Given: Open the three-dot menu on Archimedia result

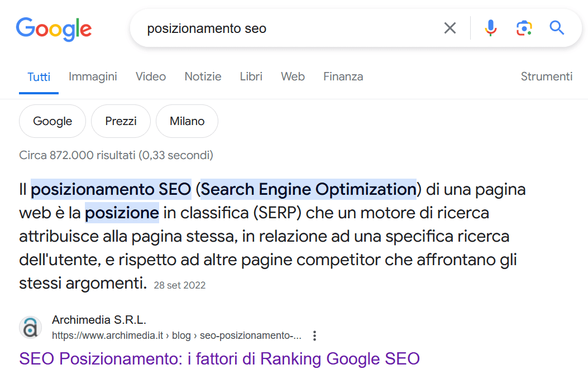Looking at the screenshot, I should click(314, 335).
